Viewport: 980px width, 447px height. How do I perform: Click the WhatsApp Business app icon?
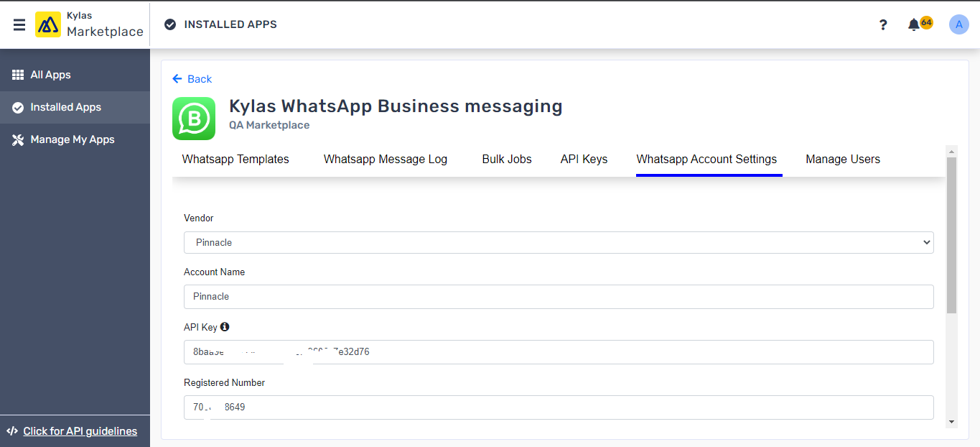[194, 119]
